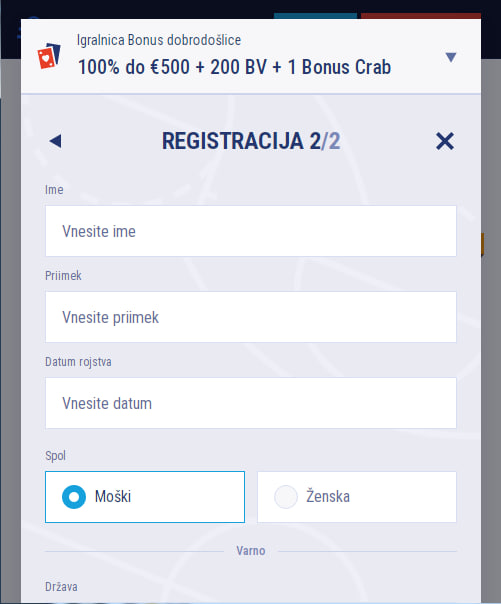Screen dimensions: 501x604
Task: Click the 'Datum rojstva' label
Action: [78, 362]
